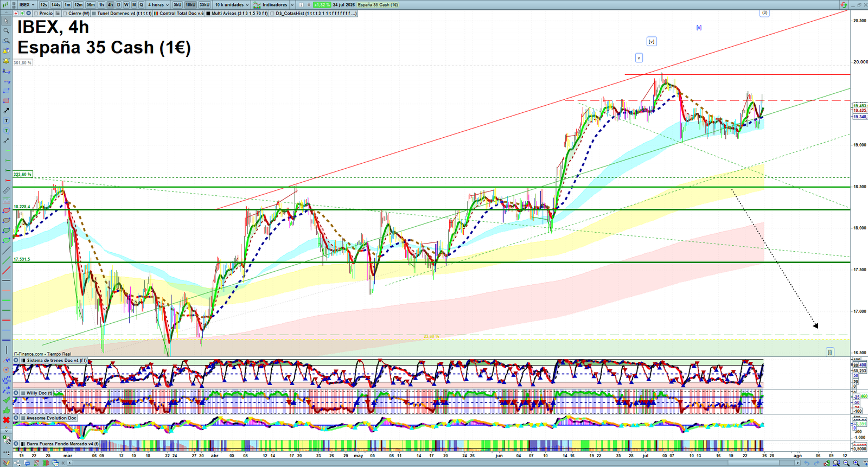Open the Indicadores chart icon
The image size is (868, 467).
(257, 4)
